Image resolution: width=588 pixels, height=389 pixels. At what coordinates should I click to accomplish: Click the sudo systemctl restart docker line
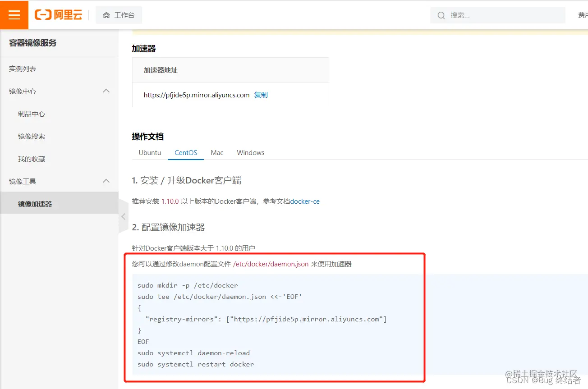click(196, 364)
